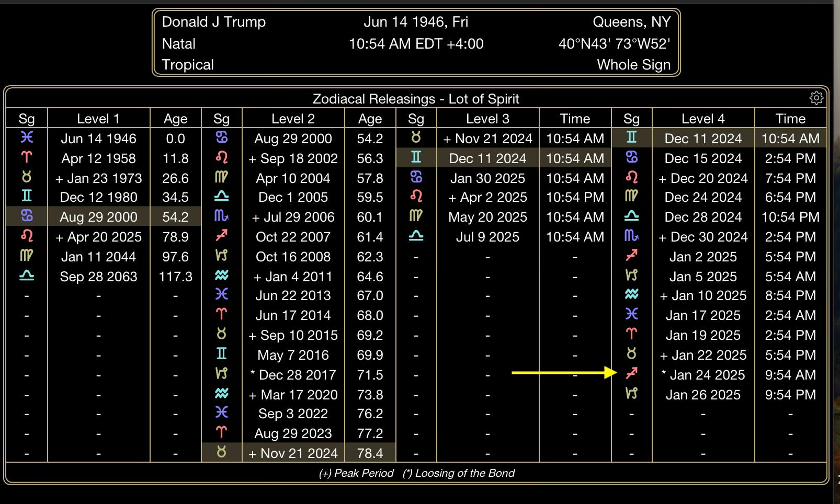840x504 pixels.
Task: Click the Capricorn glyph beside Jan 26 2025
Action: (x=631, y=394)
